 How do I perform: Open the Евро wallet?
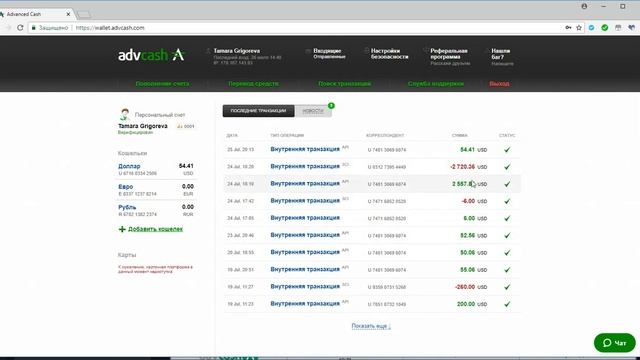click(x=126, y=187)
